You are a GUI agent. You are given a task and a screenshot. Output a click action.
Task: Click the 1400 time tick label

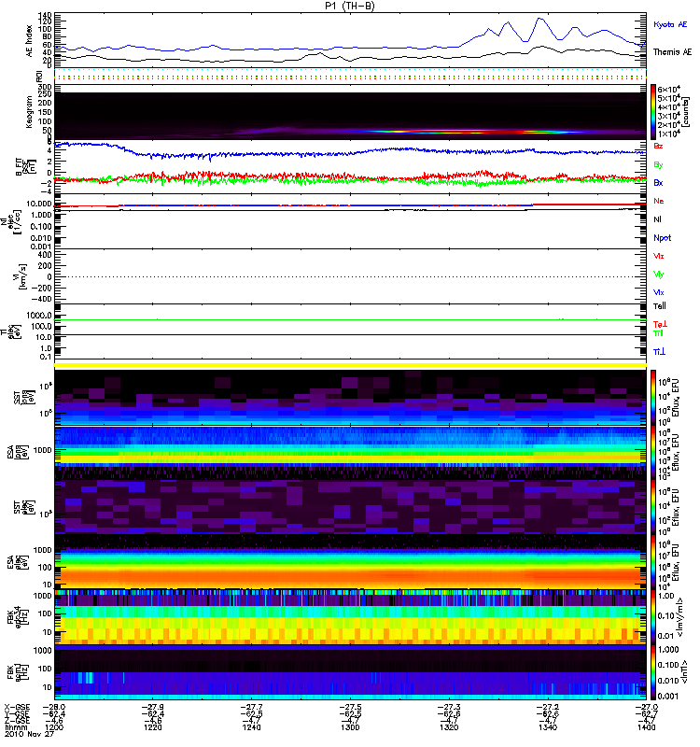click(x=646, y=727)
